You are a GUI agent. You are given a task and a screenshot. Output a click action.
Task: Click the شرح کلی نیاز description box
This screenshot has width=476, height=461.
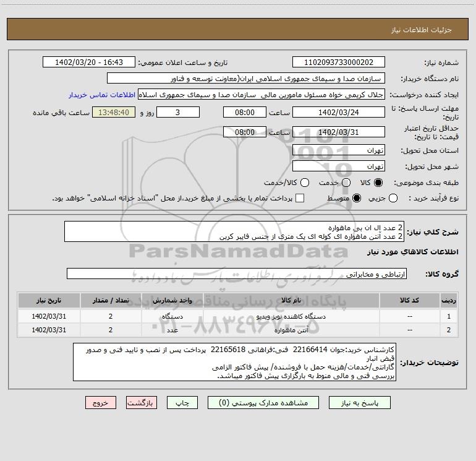pos(234,231)
